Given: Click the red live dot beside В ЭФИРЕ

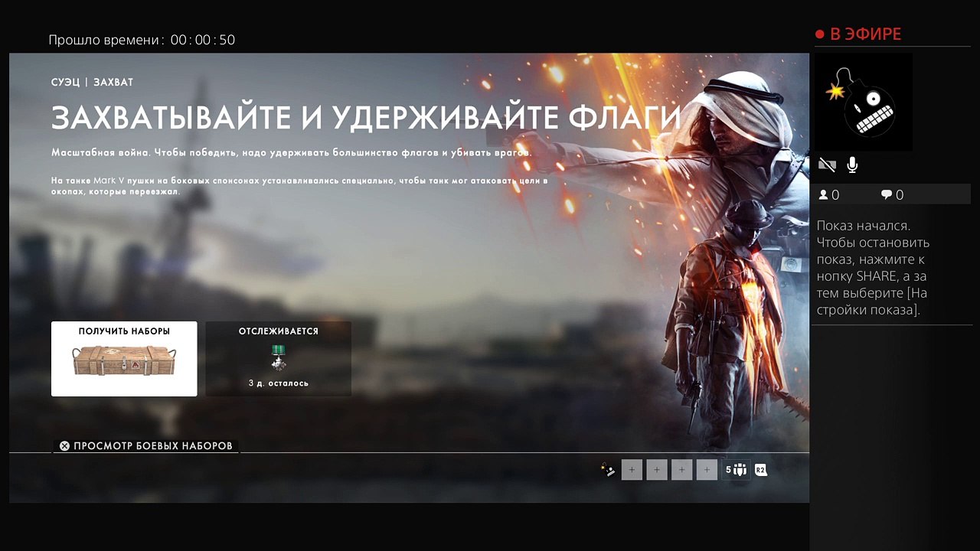Looking at the screenshot, I should [819, 34].
